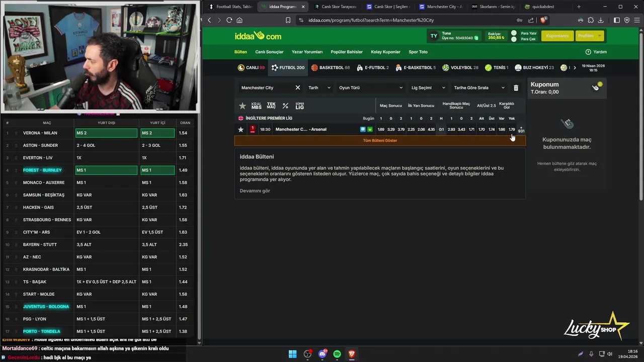Screen dimensions: 644x362
Task: Open the Tarihe Göre Sırala dropdown
Action: click(479, 87)
